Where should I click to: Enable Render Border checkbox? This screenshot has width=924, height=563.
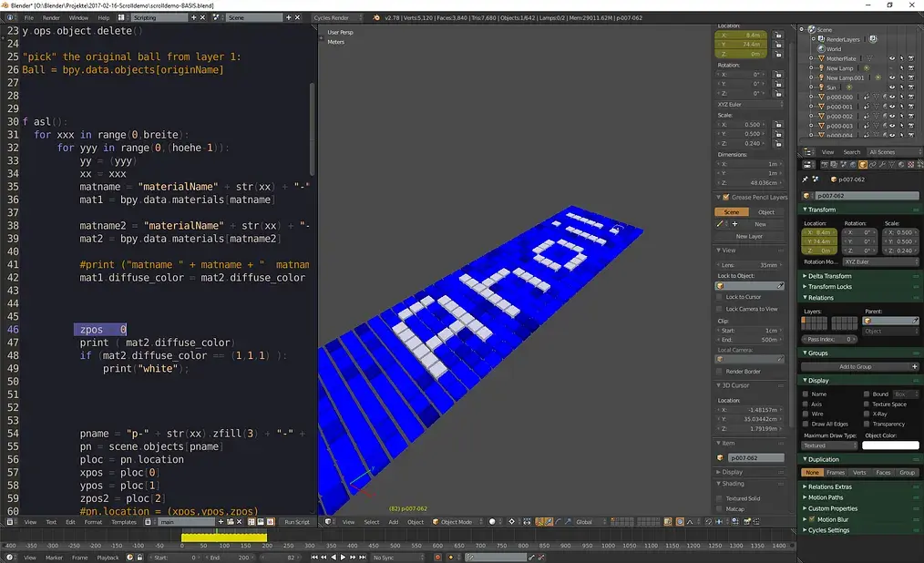719,372
